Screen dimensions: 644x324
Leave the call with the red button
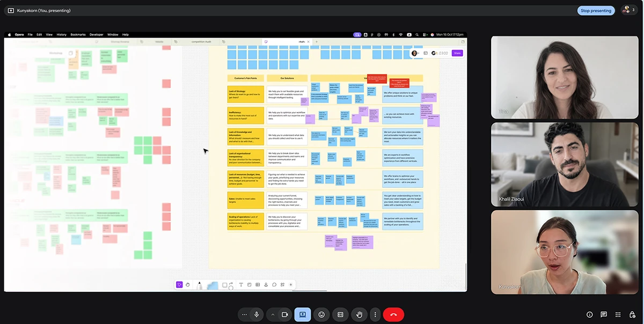tap(393, 314)
